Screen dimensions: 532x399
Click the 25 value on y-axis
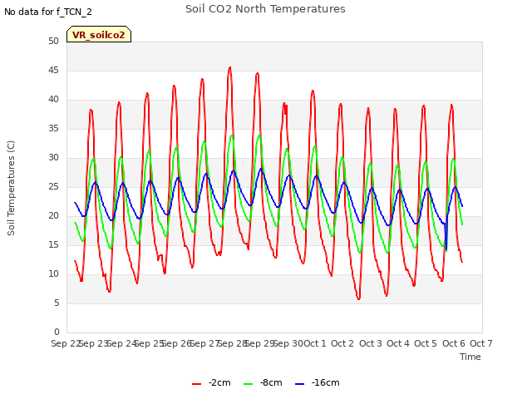[x=53, y=187]
